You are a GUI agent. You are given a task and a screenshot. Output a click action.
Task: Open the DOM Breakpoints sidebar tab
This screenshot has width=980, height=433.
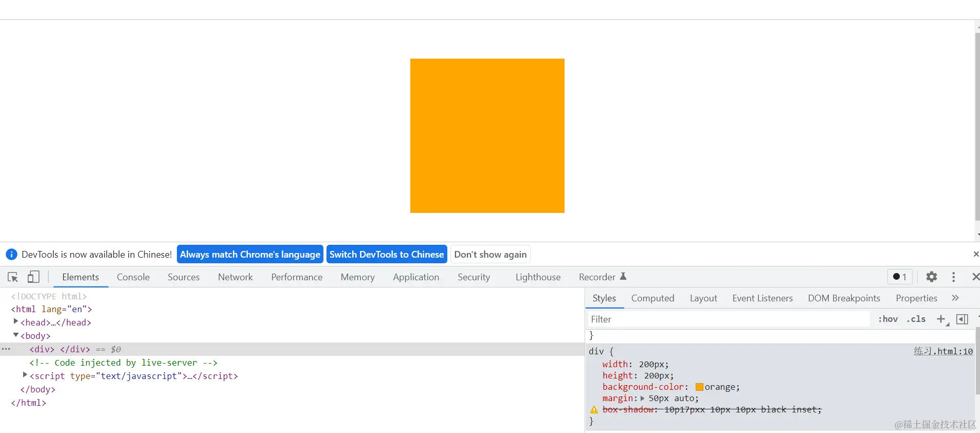(844, 298)
